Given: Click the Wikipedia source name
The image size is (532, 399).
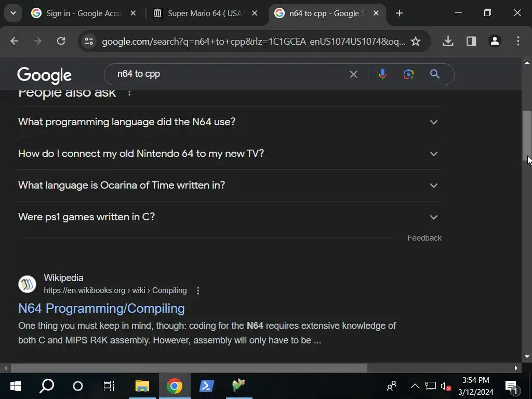Looking at the screenshot, I should pyautogui.click(x=63, y=278).
